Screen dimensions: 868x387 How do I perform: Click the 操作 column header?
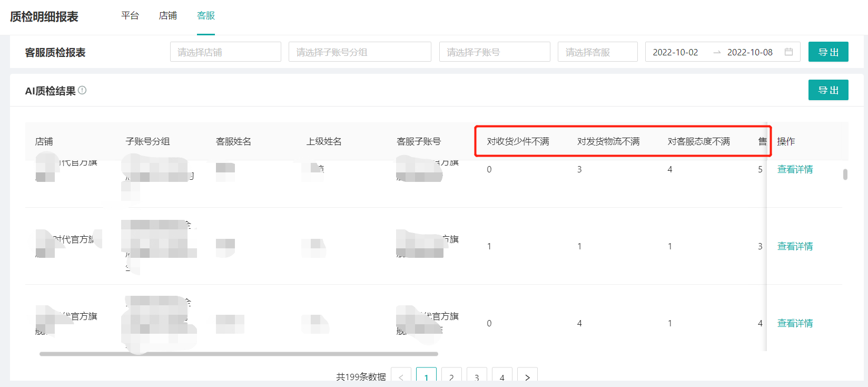click(786, 141)
